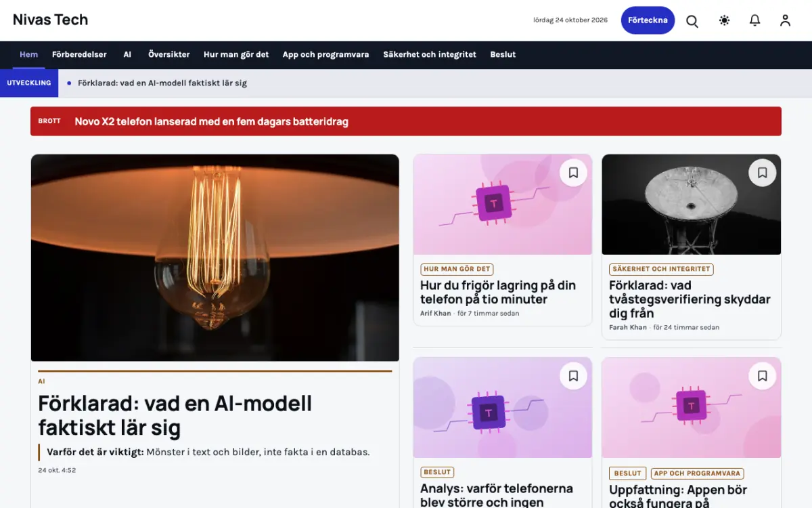Image resolution: width=812 pixels, height=508 pixels.
Task: Open 'Förklarad: vad tvåstegsverifiering skyddar dig från'
Action: click(690, 299)
